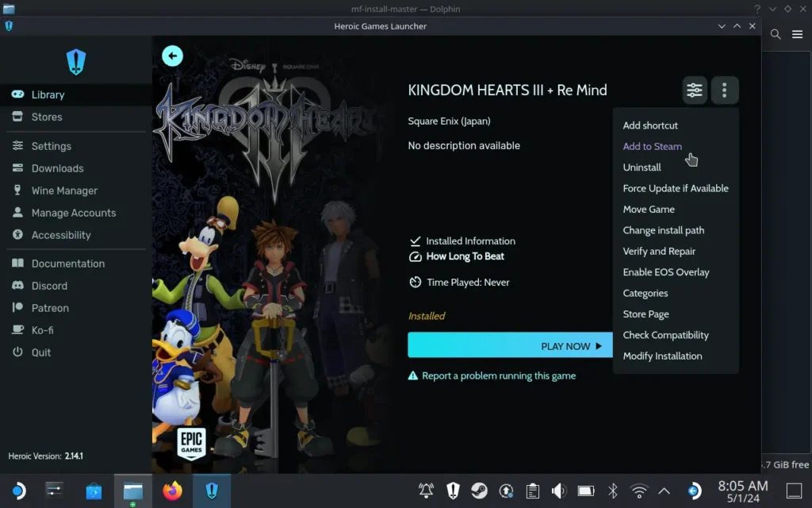The image size is (812, 508).
Task: Choose Change install path
Action: pyautogui.click(x=676, y=230)
